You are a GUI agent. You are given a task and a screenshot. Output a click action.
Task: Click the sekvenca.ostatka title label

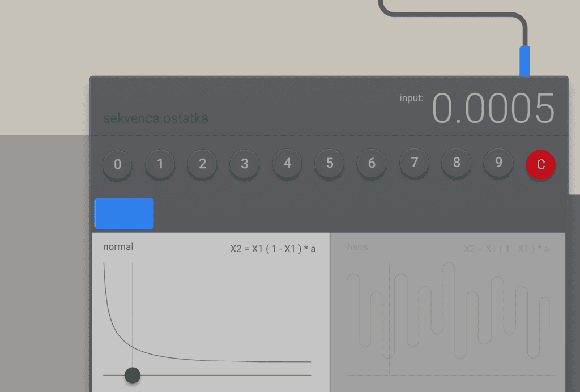(155, 118)
